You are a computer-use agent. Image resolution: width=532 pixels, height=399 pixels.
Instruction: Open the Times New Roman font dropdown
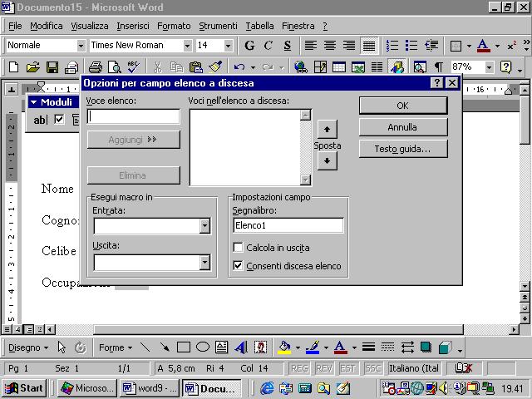(187, 46)
